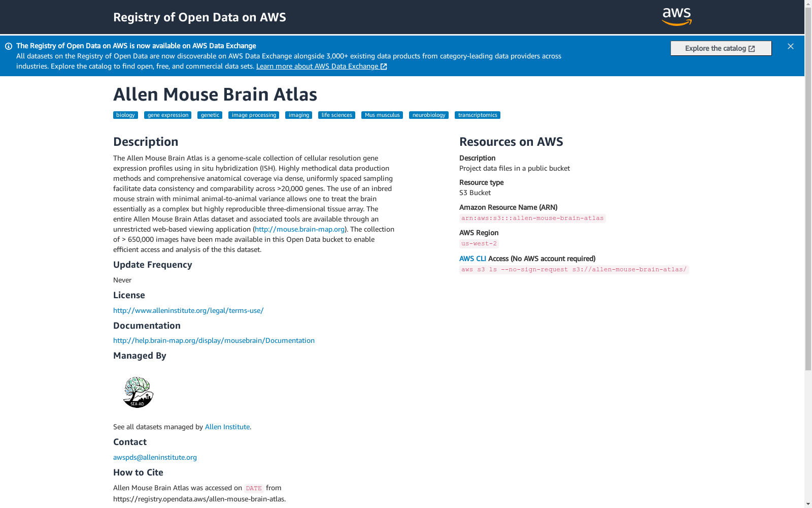
Task: Open Learn more about AWS Data Exchange
Action: 322,66
